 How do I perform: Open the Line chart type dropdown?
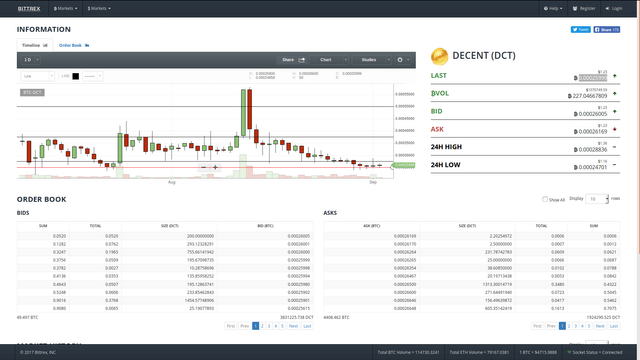(x=38, y=76)
